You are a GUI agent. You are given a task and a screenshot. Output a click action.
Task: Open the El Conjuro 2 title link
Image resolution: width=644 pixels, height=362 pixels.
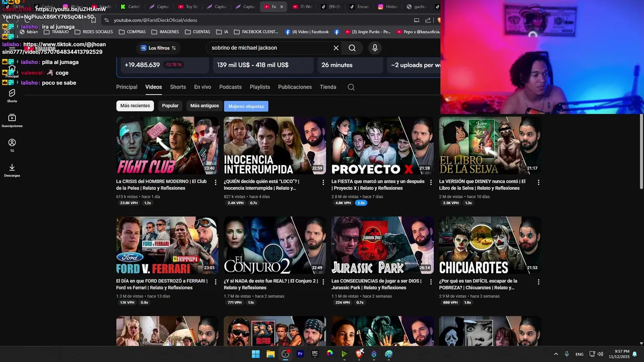[271, 284]
